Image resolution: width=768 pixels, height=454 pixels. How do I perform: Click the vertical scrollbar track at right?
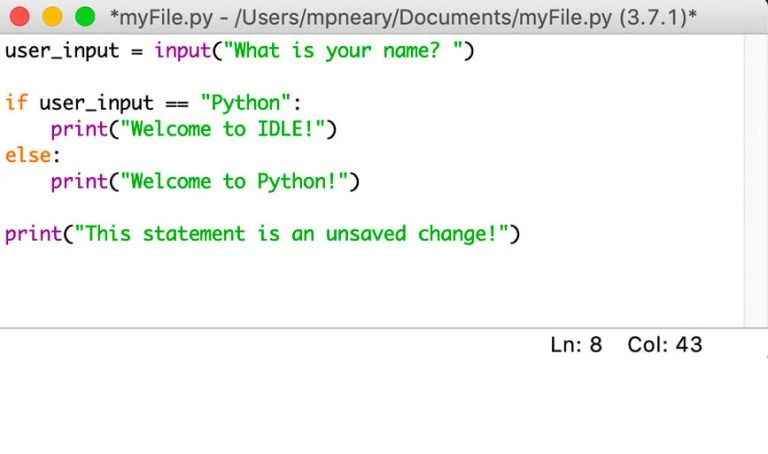coord(755,180)
